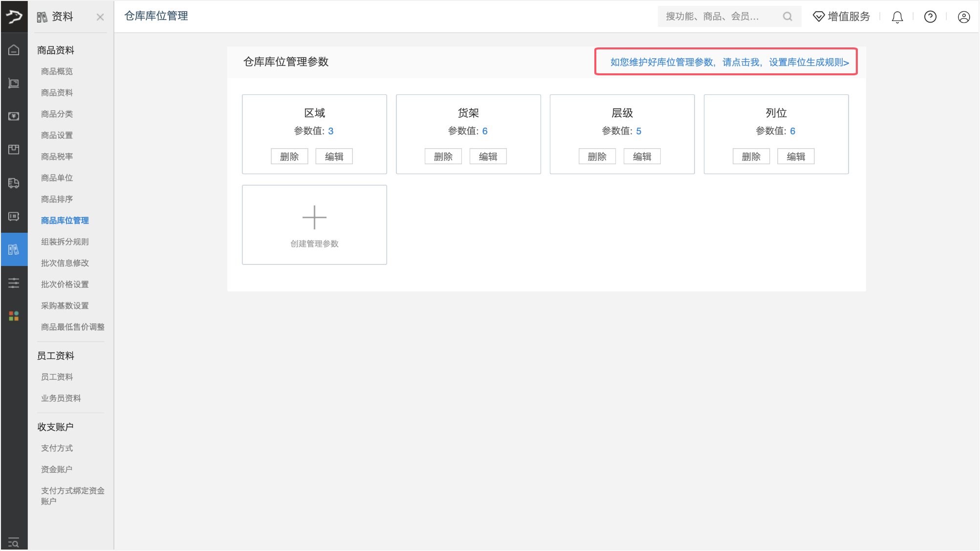The height and width of the screenshot is (551, 980).
Task: Click the help question mark icon
Action: pos(930,17)
